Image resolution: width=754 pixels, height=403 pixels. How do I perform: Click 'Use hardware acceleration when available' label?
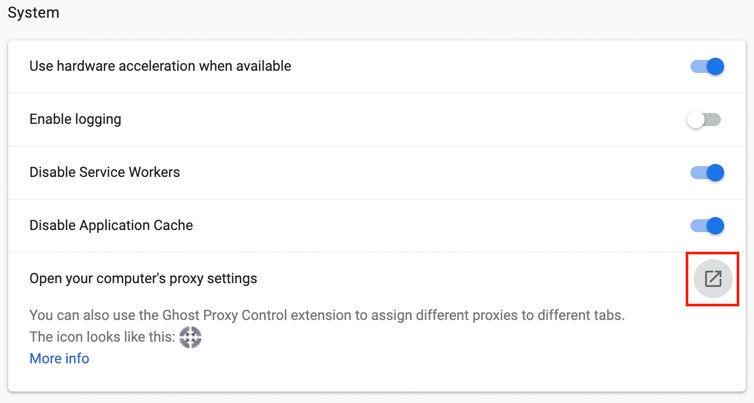(x=160, y=66)
